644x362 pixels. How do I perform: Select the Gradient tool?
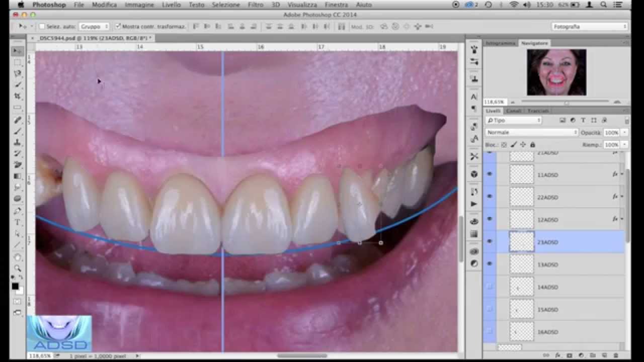pyautogui.click(x=17, y=176)
